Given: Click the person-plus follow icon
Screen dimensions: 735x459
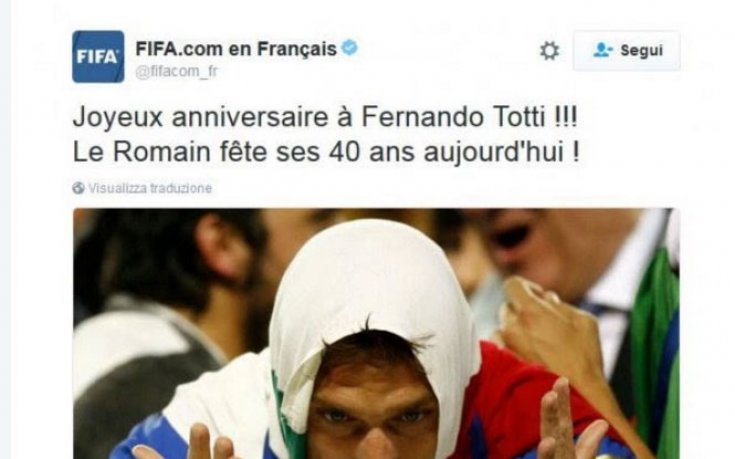Looking at the screenshot, I should [x=603, y=50].
